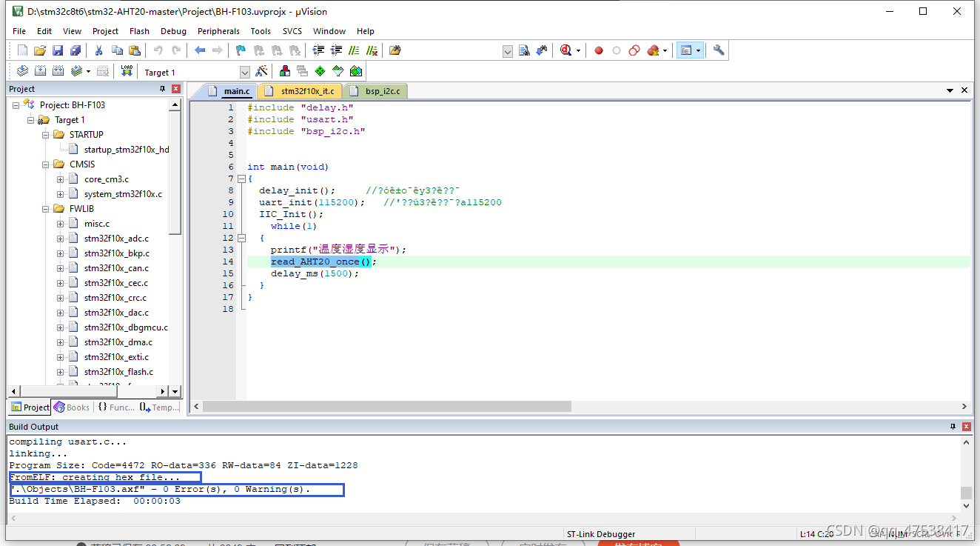Open Options for Target magic wand icon

pyautogui.click(x=261, y=71)
